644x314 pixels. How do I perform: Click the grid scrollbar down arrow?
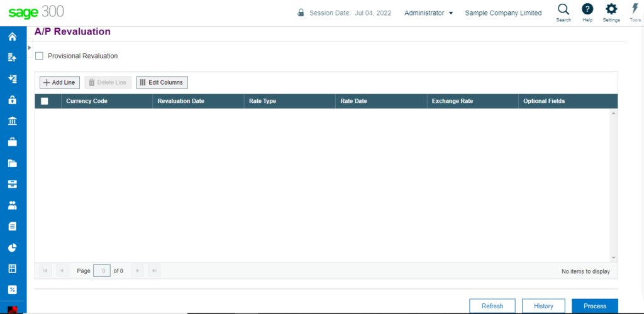pyautogui.click(x=614, y=257)
